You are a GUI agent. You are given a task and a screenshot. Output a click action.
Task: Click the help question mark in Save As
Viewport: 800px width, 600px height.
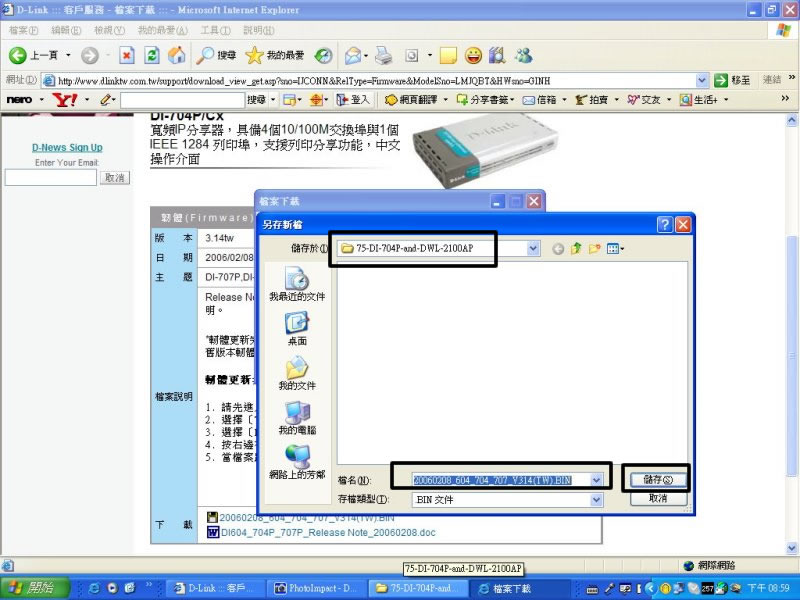[664, 224]
